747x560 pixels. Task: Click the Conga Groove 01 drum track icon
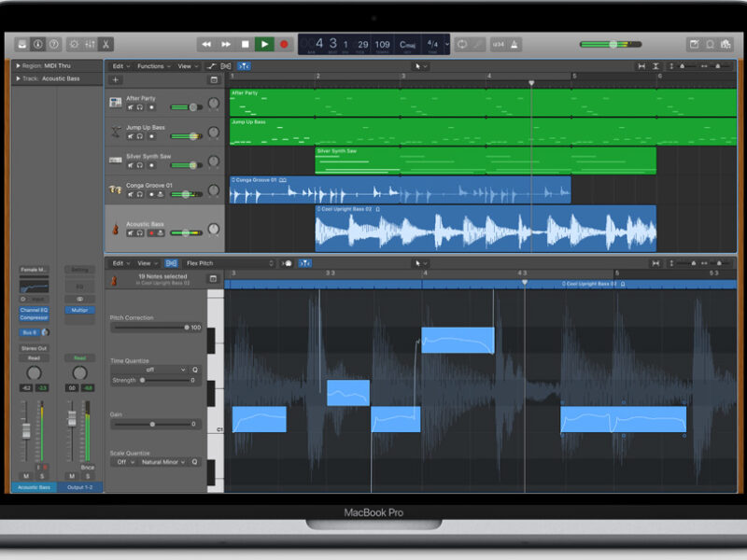click(x=115, y=189)
